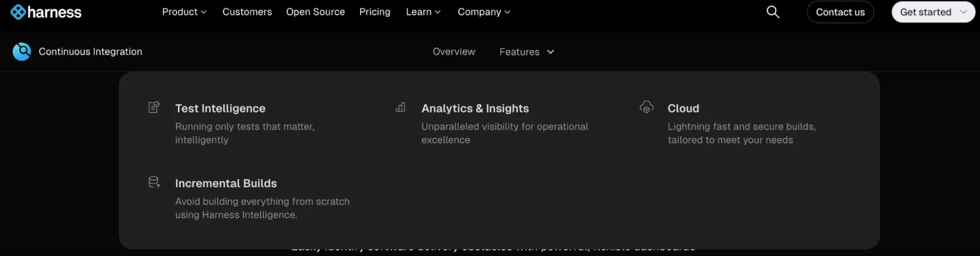
Task: Click the Test Intelligence document icon
Action: pos(154,107)
